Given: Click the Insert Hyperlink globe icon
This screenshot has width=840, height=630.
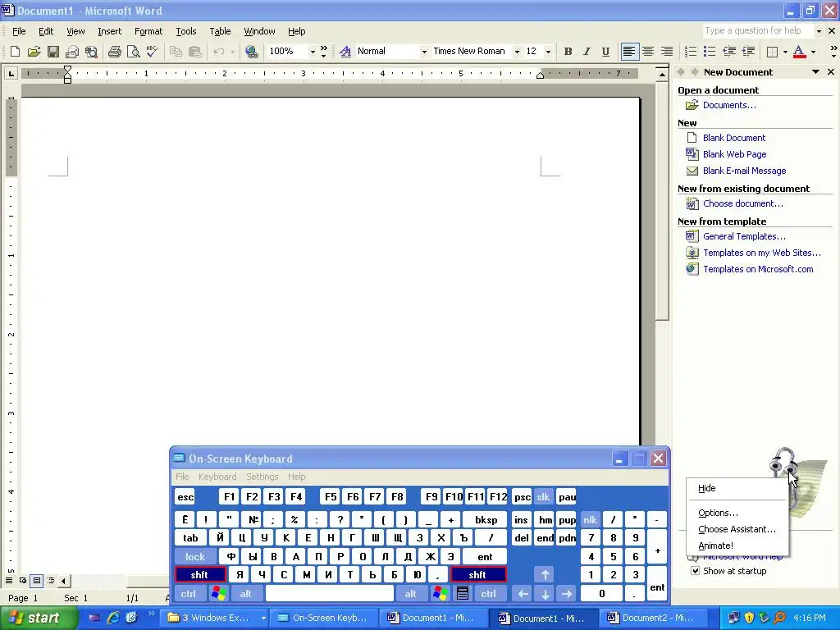Looking at the screenshot, I should coord(251,52).
